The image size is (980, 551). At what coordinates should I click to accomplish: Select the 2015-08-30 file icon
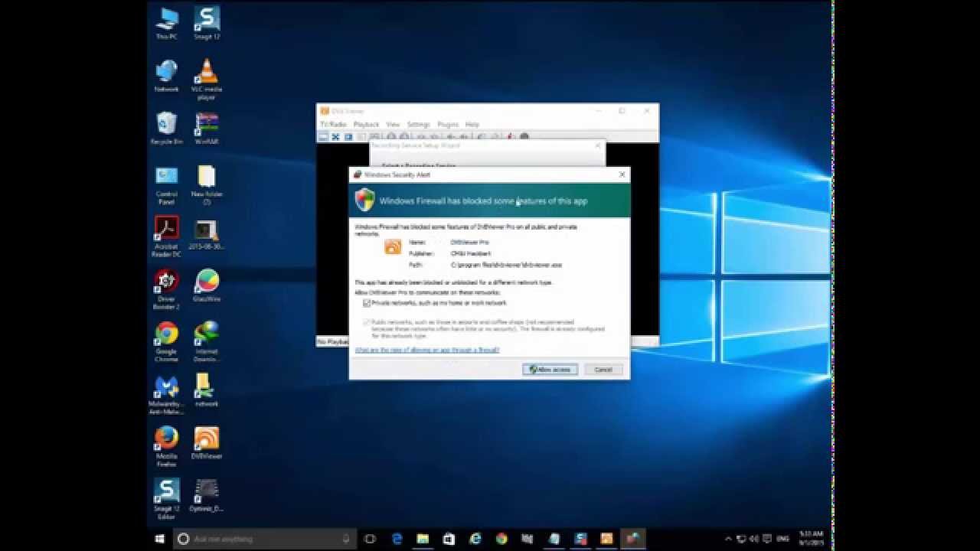207,234
